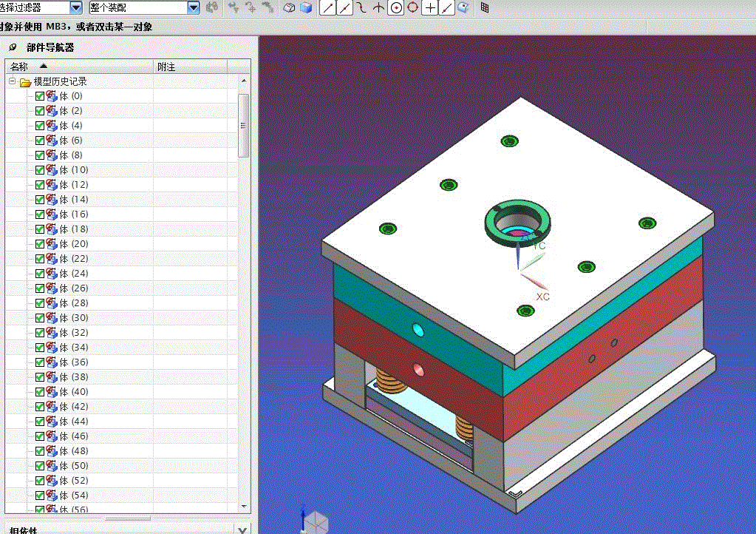Open the selection filter dropdown
756x534 pixels.
[x=75, y=7]
